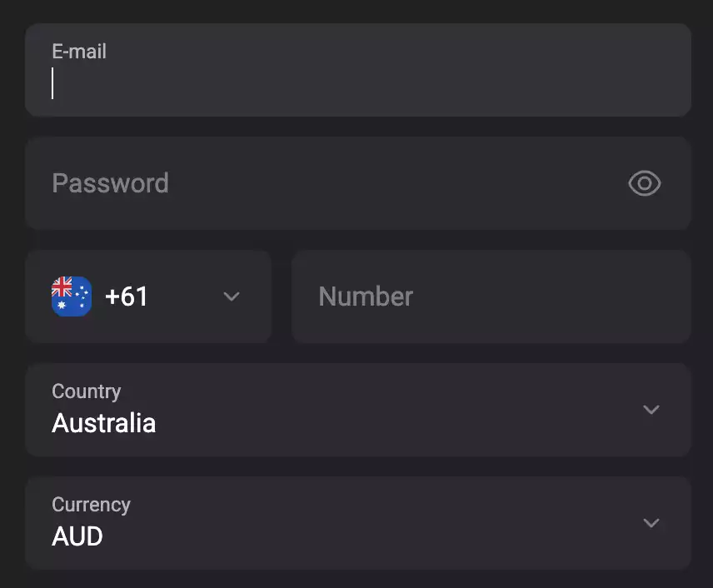Click the Currency field label
Screen dimensions: 713x588
[x=92, y=505]
